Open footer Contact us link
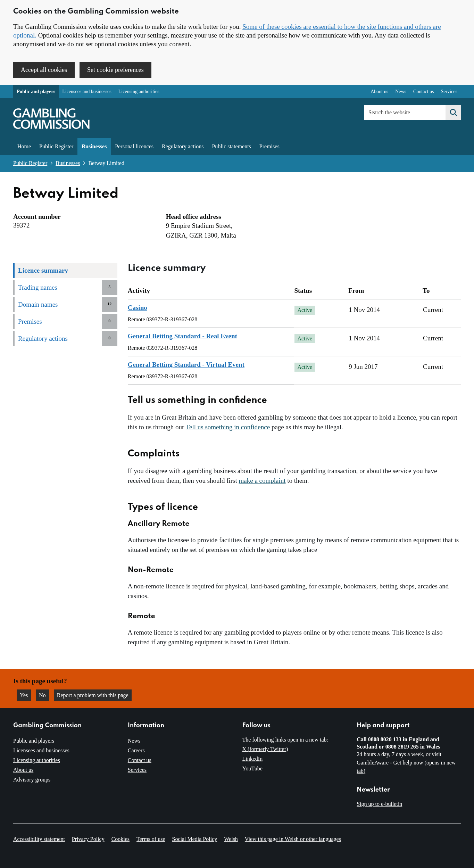Screen dimensions: 474x868 coord(140,760)
